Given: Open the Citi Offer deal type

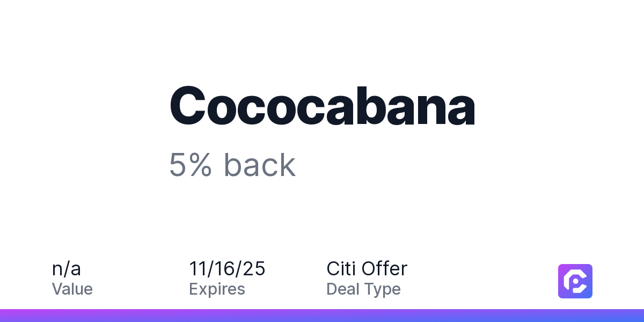Looking at the screenshot, I should click(x=367, y=268).
